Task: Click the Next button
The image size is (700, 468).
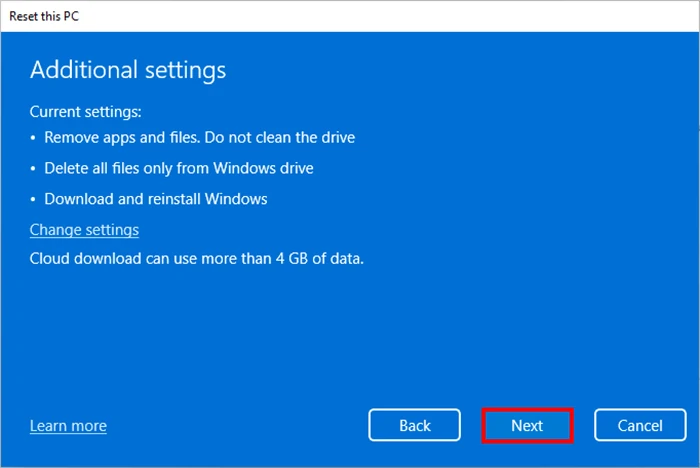Action: tap(527, 425)
